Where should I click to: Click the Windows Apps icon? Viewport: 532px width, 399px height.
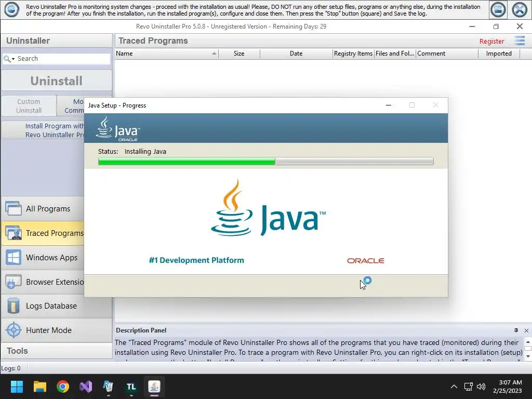(x=14, y=258)
